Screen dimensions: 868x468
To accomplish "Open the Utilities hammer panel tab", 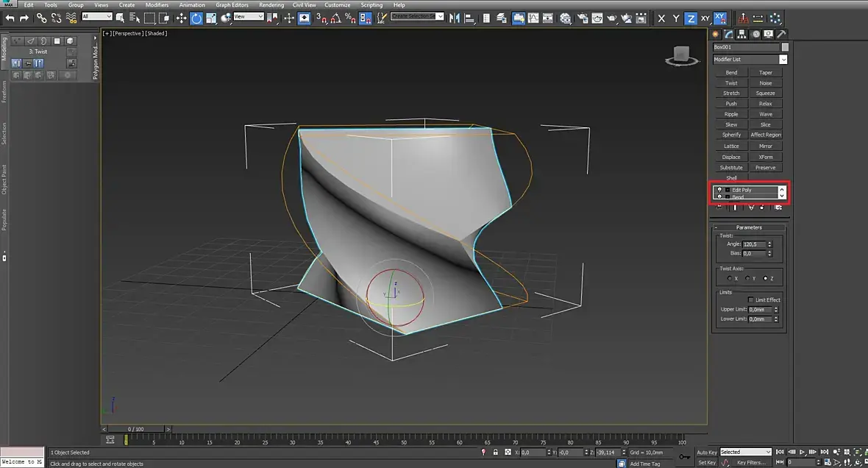I will [781, 34].
